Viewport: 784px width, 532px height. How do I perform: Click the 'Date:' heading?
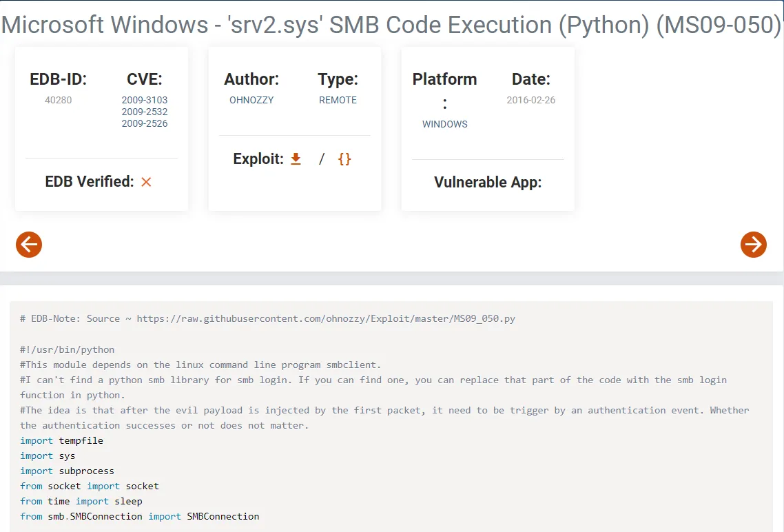point(531,79)
